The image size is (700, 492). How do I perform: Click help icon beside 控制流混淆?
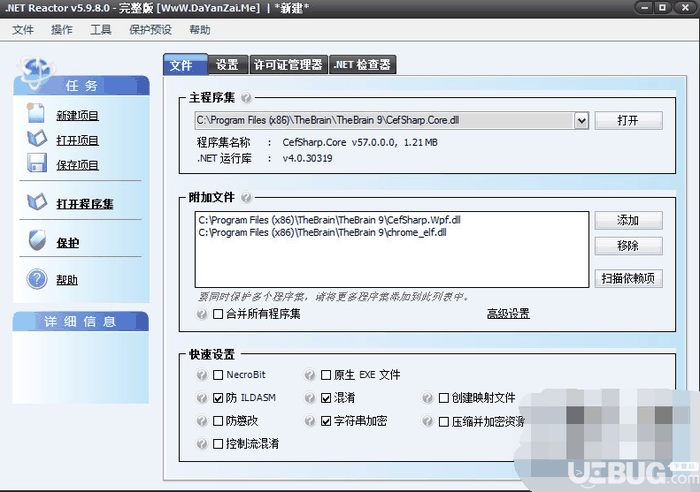pos(202,444)
